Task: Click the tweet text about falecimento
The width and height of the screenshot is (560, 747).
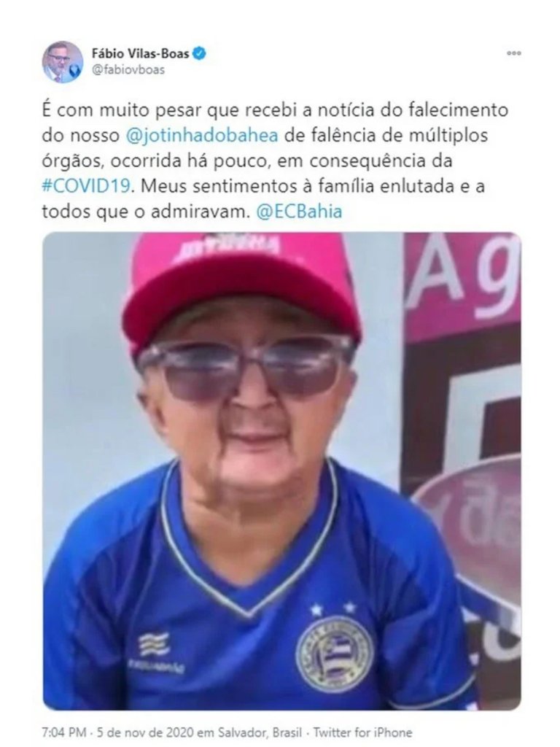Action: [x=275, y=160]
